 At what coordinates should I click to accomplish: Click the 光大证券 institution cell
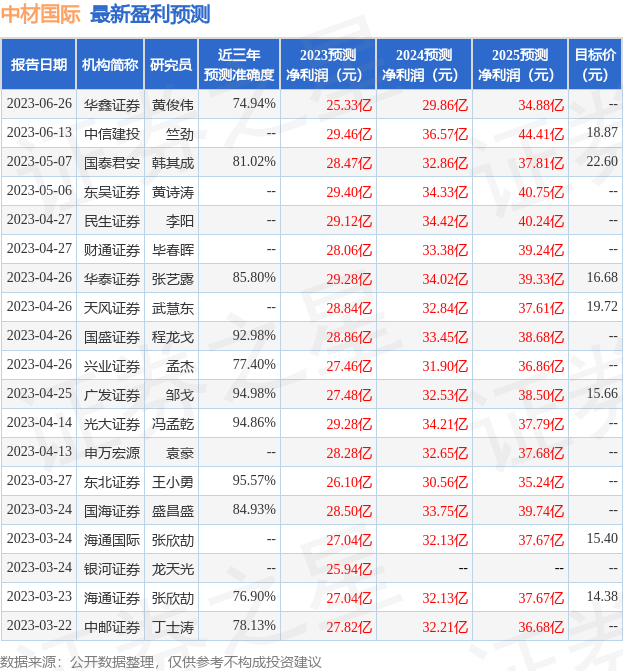pyautogui.click(x=112, y=424)
